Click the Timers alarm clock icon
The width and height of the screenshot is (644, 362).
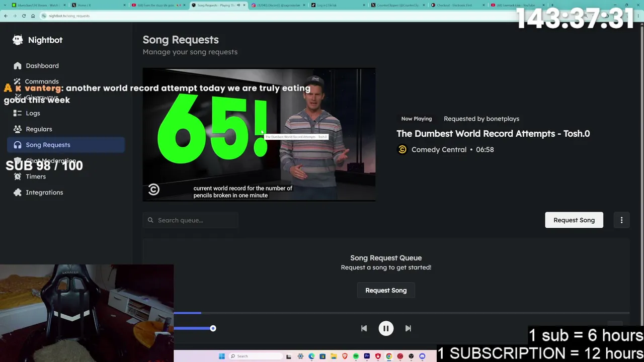point(18,176)
